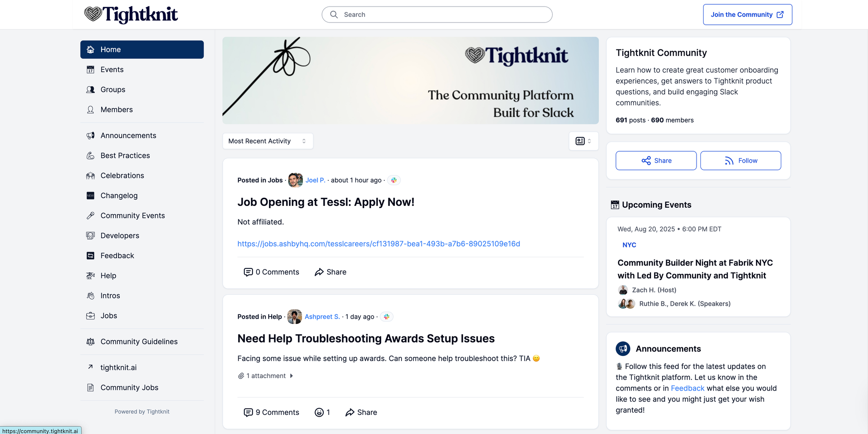This screenshot has width=868, height=434.
Task: Click the Members person icon in sidebar
Action: [x=90, y=110]
